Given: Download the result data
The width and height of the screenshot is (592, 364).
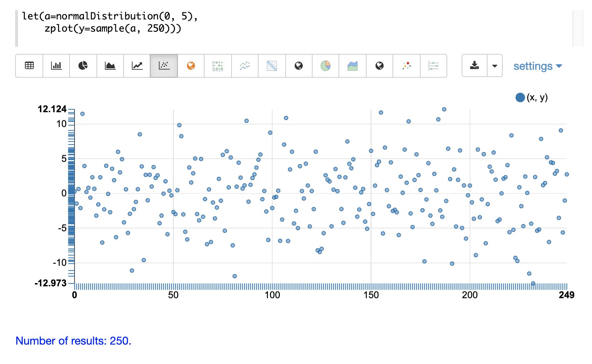Looking at the screenshot, I should [x=475, y=66].
